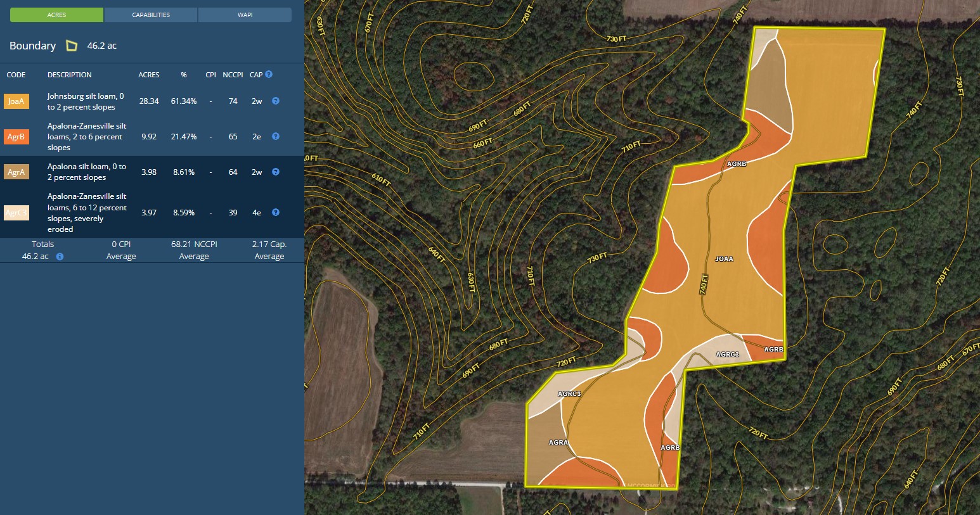980x515 pixels.
Task: Click the ACRES column header in the table
Action: (x=148, y=75)
